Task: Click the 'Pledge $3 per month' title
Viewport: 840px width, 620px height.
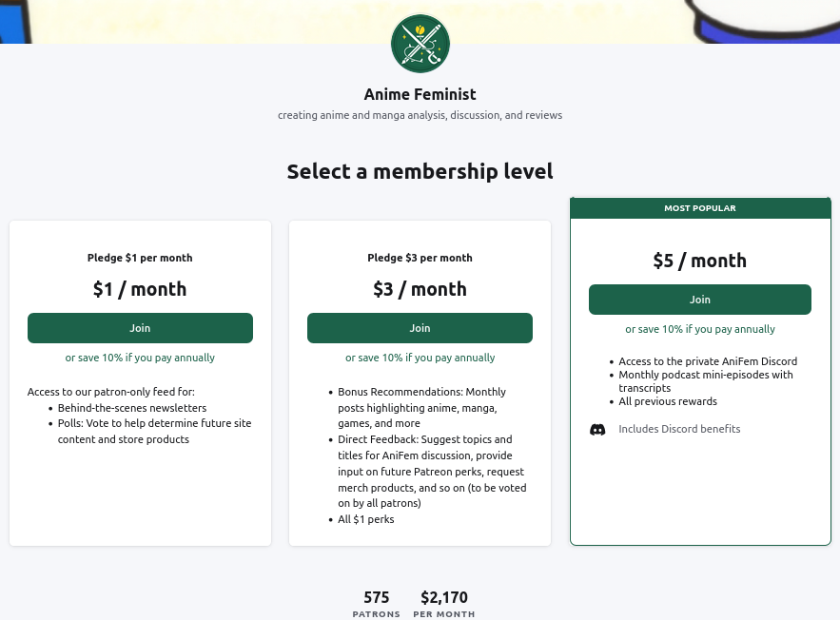Action: (420, 258)
